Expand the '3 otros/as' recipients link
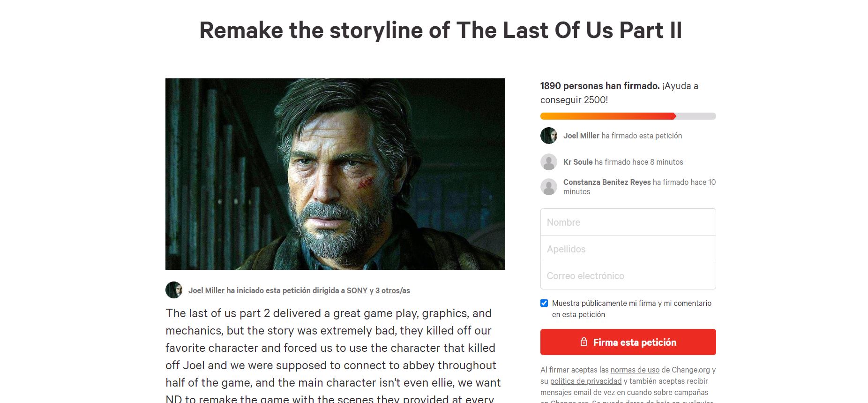The image size is (868, 403). [x=392, y=290]
